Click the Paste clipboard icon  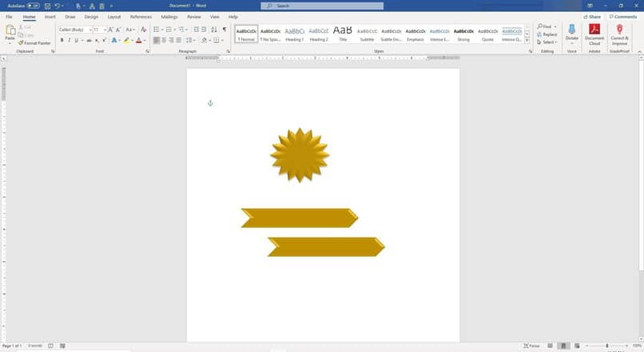point(10,31)
